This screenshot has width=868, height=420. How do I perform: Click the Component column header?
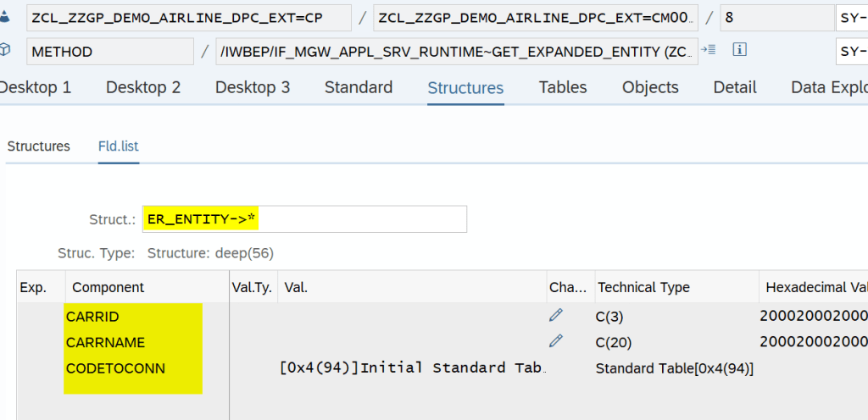pos(108,288)
